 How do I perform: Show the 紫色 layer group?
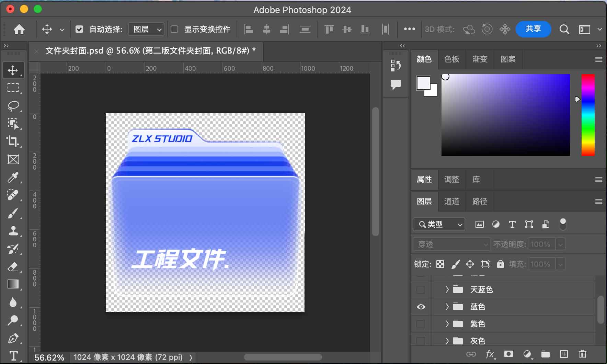coord(421,324)
